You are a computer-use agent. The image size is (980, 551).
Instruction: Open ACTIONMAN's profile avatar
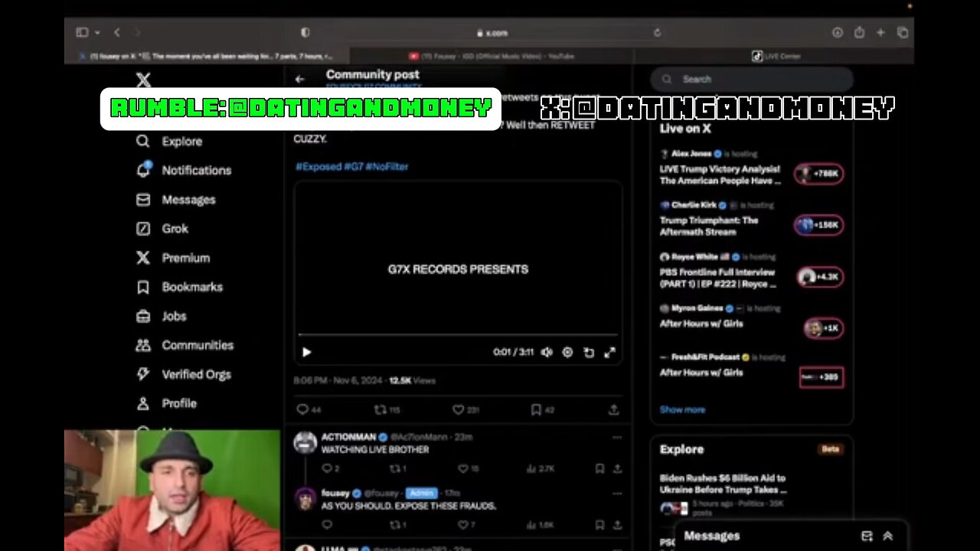pyautogui.click(x=305, y=443)
